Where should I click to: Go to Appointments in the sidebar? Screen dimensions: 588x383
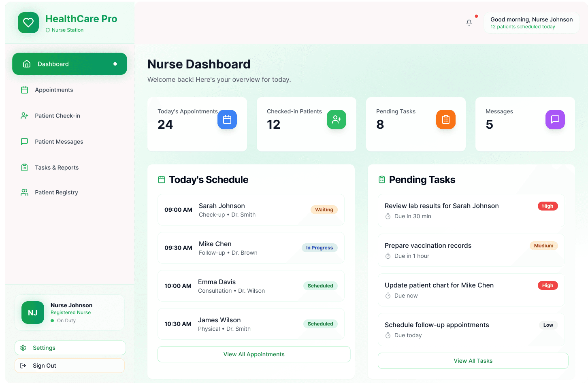[70, 90]
